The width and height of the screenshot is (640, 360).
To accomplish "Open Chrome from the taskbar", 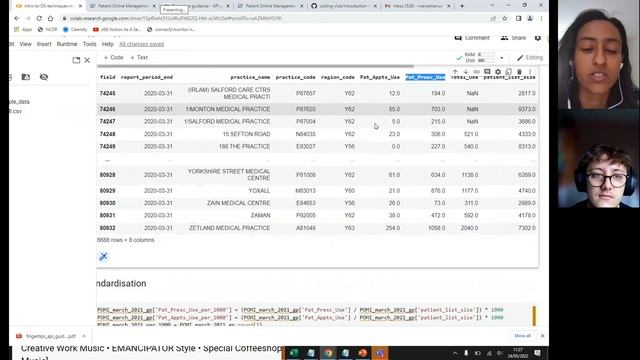I will pyautogui.click(x=328, y=353).
